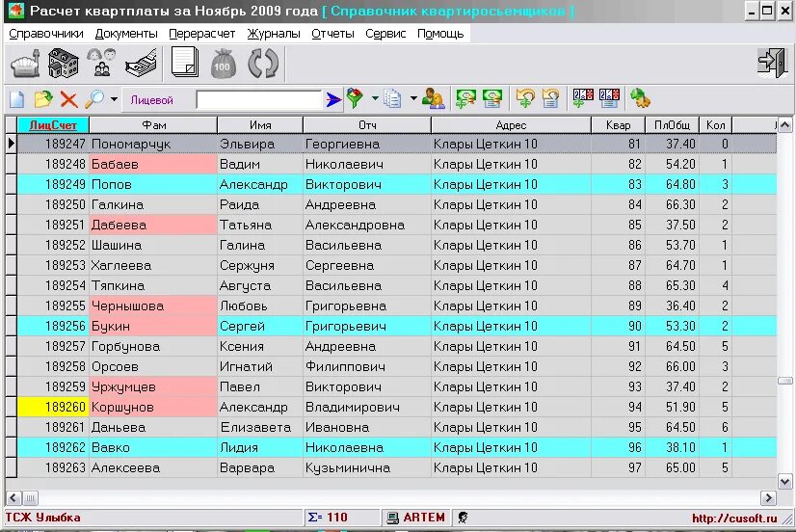Open the Документы menu
Image resolution: width=796 pixels, height=532 pixels.
tap(126, 34)
